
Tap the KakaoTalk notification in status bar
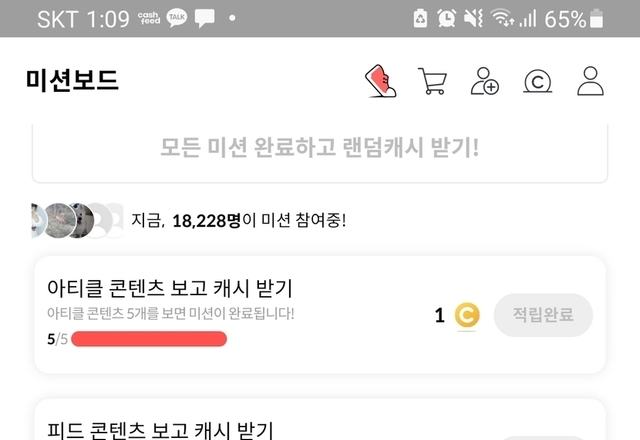click(176, 18)
